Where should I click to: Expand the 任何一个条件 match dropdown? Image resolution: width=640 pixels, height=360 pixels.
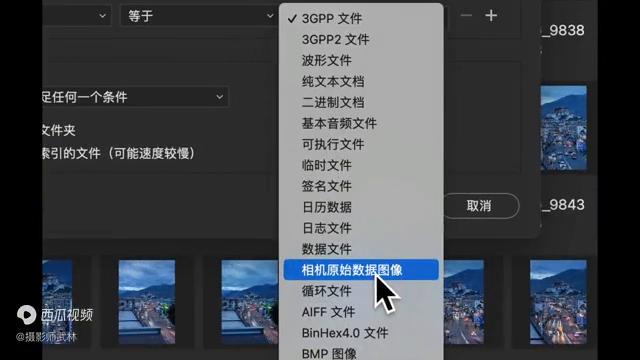pos(135,97)
